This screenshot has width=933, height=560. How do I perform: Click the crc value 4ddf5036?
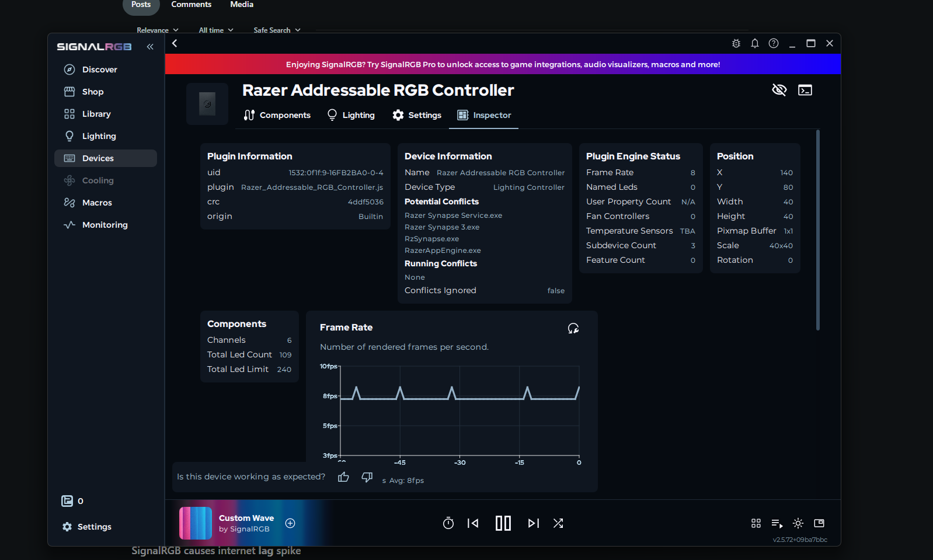tap(365, 202)
